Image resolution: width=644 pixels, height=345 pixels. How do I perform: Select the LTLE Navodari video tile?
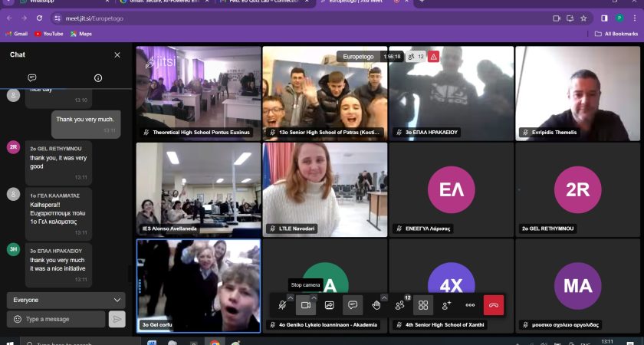pyautogui.click(x=325, y=190)
